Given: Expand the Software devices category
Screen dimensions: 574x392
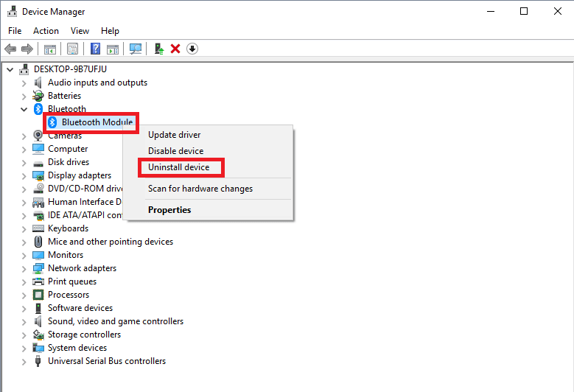Looking at the screenshot, I should click(24, 309).
